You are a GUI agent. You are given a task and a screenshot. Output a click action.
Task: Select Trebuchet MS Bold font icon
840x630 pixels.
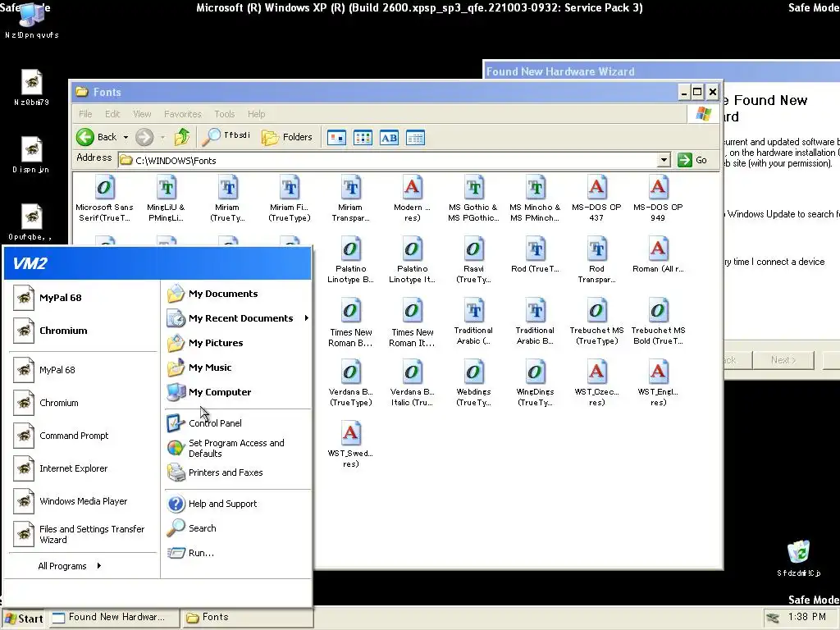coord(658,311)
